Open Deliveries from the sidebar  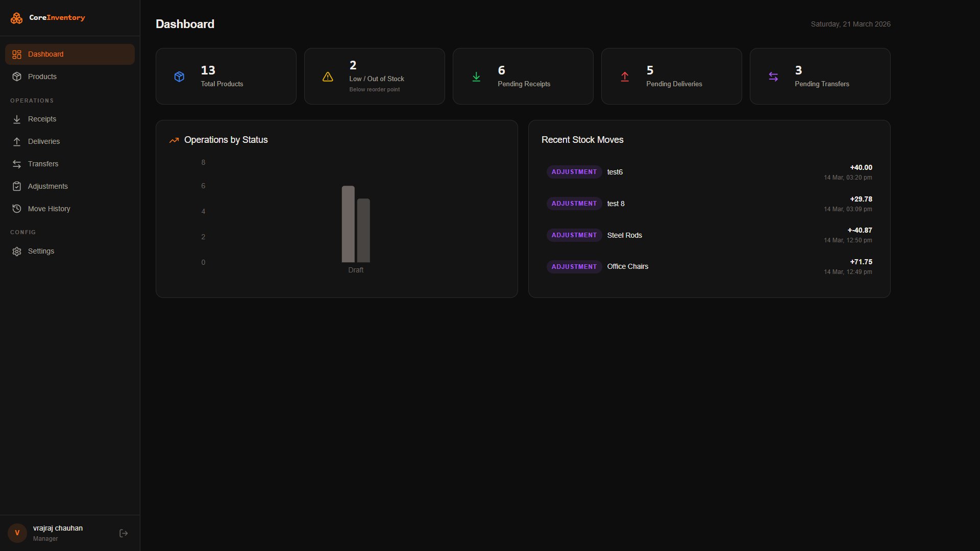43,141
